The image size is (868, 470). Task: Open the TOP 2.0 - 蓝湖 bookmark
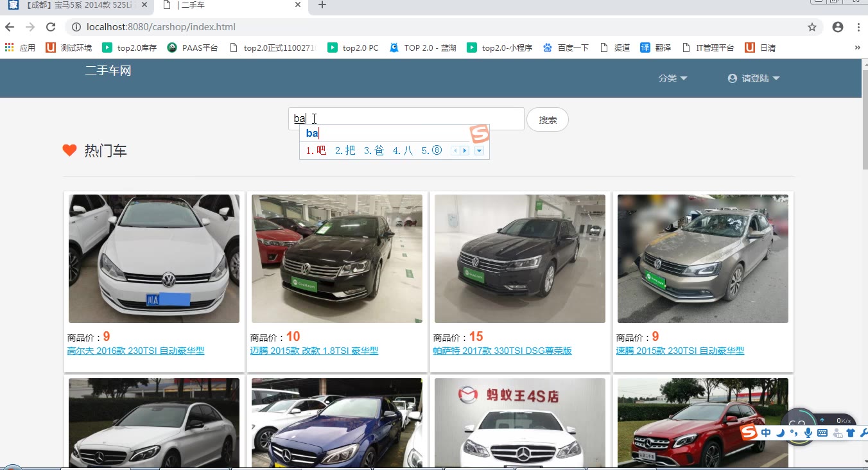tap(423, 48)
